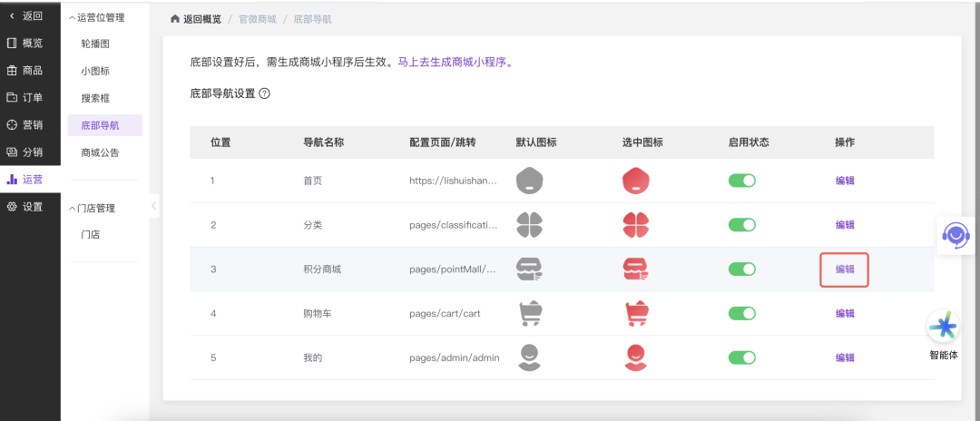Image resolution: width=980 pixels, height=421 pixels.
Task: Click the selected red 积分商城 shop icon
Action: (635, 269)
